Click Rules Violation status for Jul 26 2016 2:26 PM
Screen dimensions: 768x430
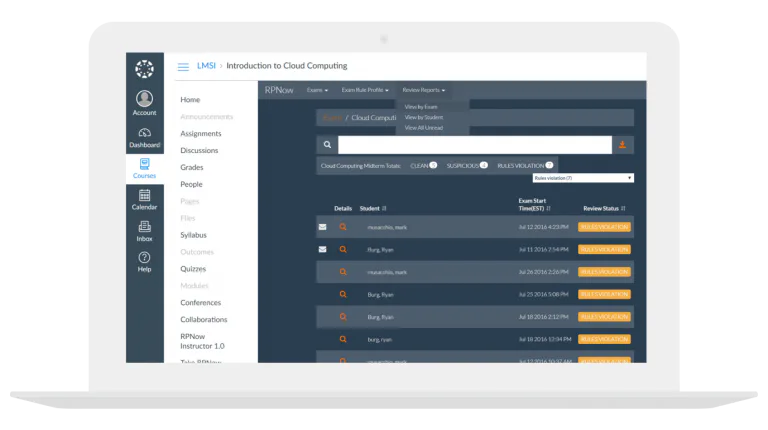click(604, 272)
